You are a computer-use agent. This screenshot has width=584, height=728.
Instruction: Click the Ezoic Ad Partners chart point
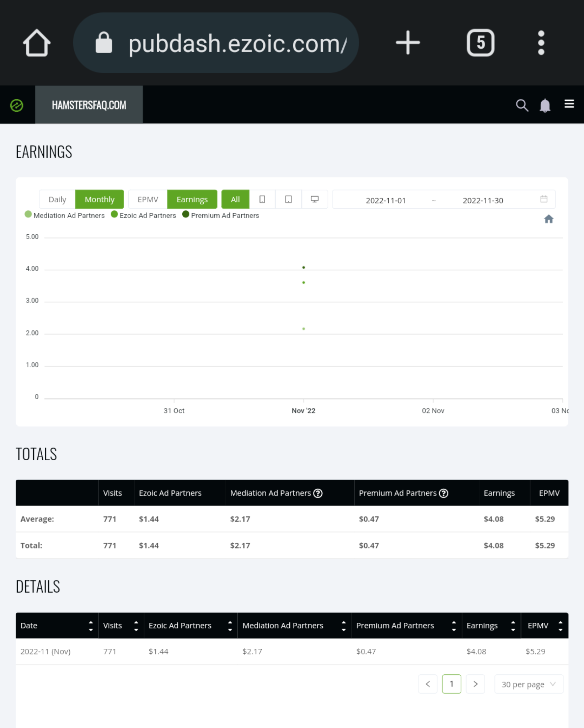304,283
